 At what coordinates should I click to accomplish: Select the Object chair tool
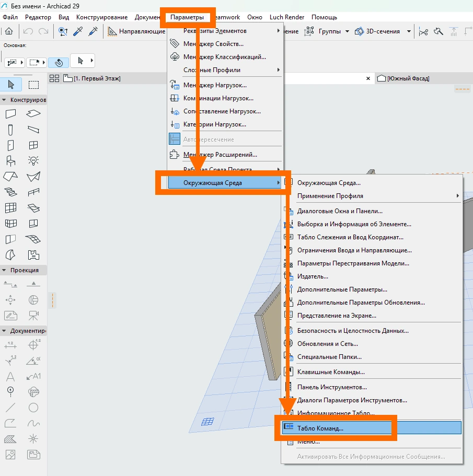pyautogui.click(x=10, y=160)
